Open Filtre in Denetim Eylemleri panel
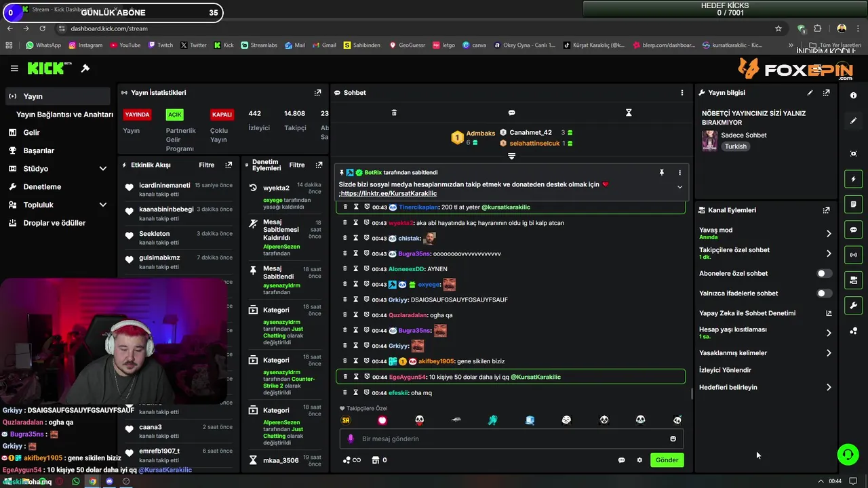Image resolution: width=868 pixels, height=488 pixels. (297, 165)
